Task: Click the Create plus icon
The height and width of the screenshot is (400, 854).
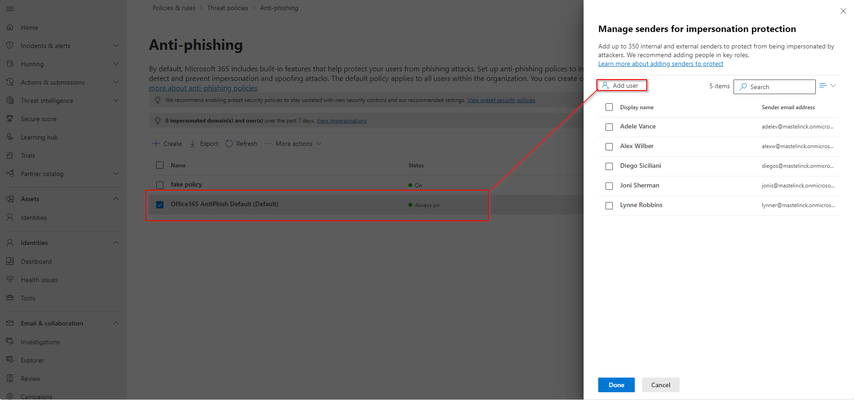Action: pyautogui.click(x=156, y=144)
